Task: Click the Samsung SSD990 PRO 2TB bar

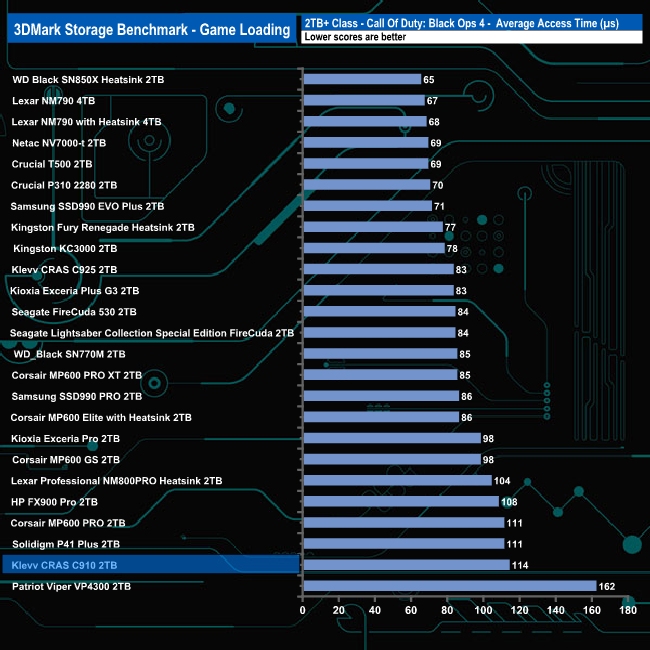Action: coord(381,396)
